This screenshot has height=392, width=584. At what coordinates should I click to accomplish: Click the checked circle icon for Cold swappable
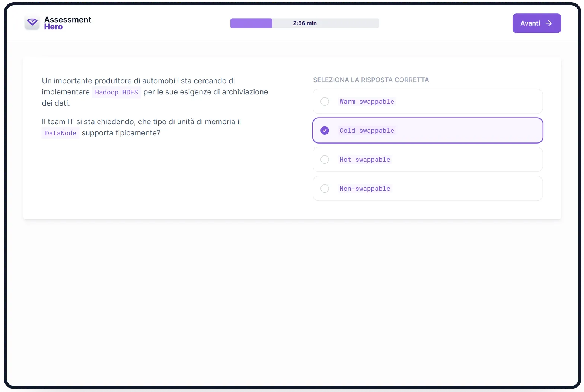325,131
